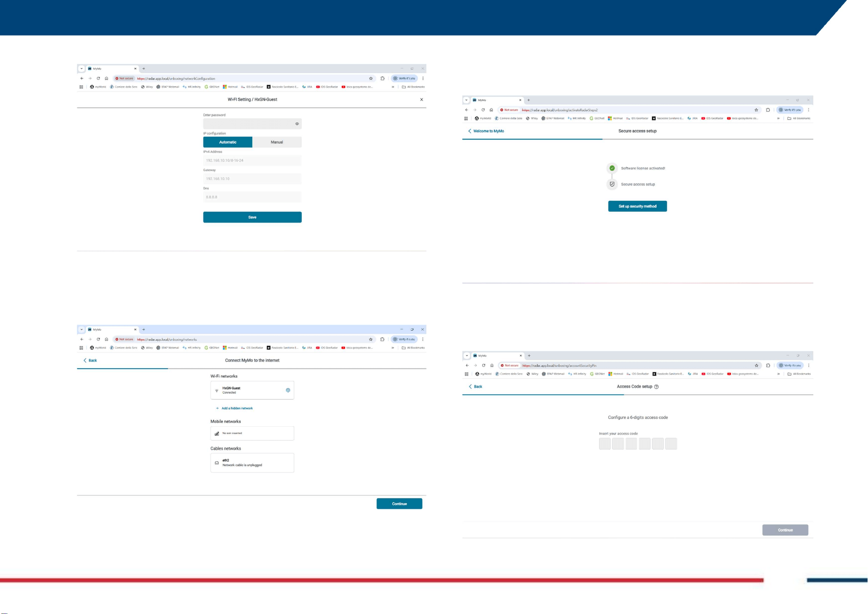Open JIRA bookmark in Connect MyMo browser window
Image resolution: width=868 pixels, height=614 pixels.
point(307,348)
